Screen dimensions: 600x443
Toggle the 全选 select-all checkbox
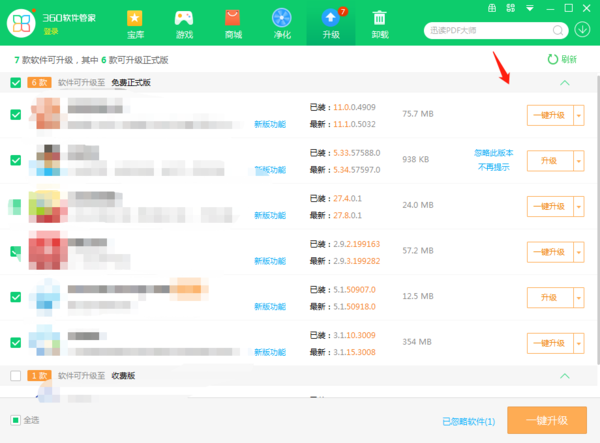(15, 420)
